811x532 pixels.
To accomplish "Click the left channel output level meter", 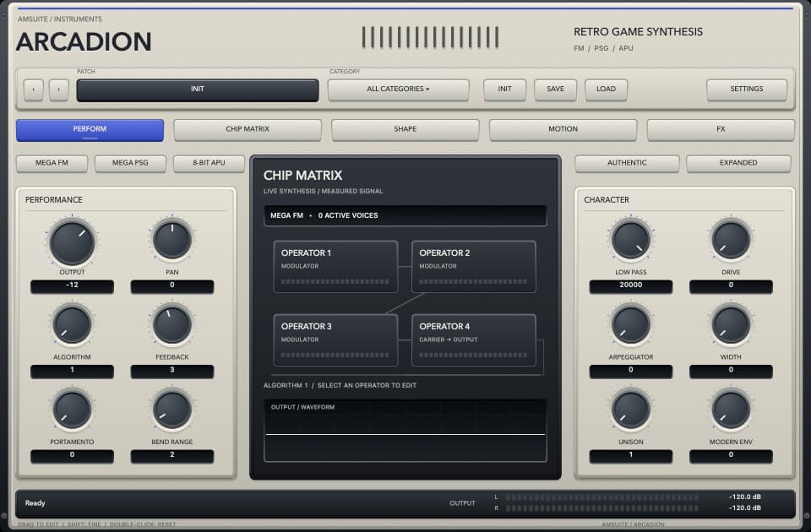I will click(602, 497).
